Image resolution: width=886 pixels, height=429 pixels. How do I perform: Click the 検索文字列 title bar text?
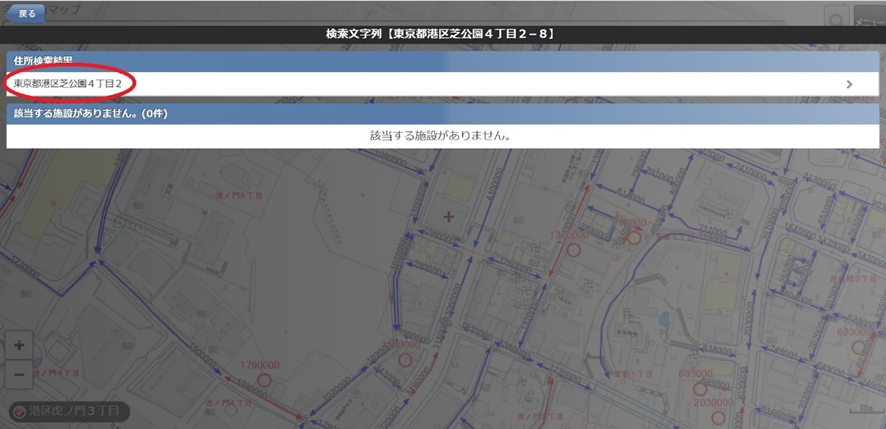[440, 34]
